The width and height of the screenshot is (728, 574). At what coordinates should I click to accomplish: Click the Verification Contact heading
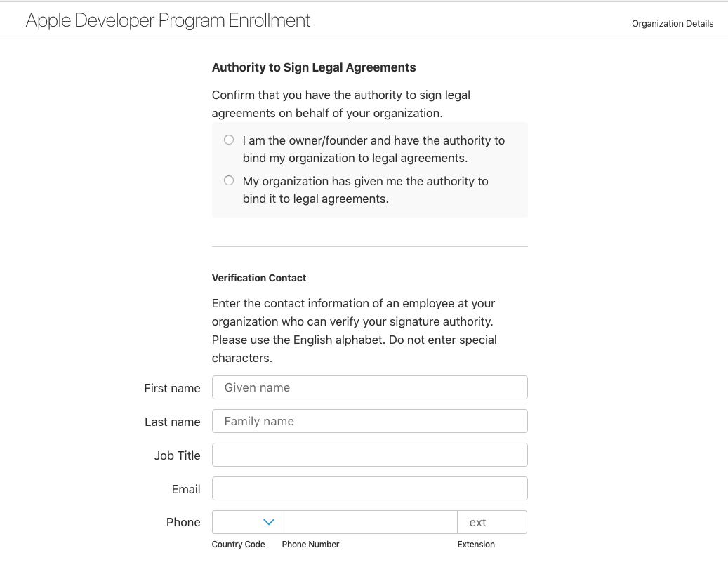tap(259, 278)
